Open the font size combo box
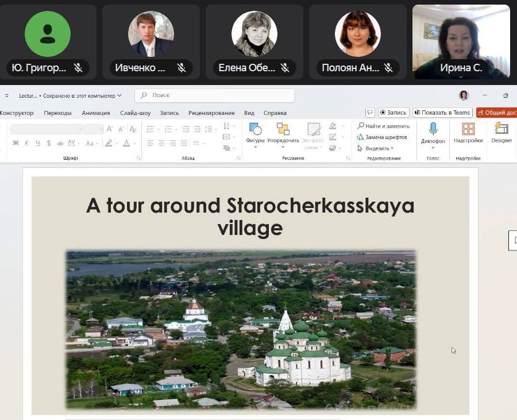The width and height of the screenshot is (517, 420). (94, 129)
